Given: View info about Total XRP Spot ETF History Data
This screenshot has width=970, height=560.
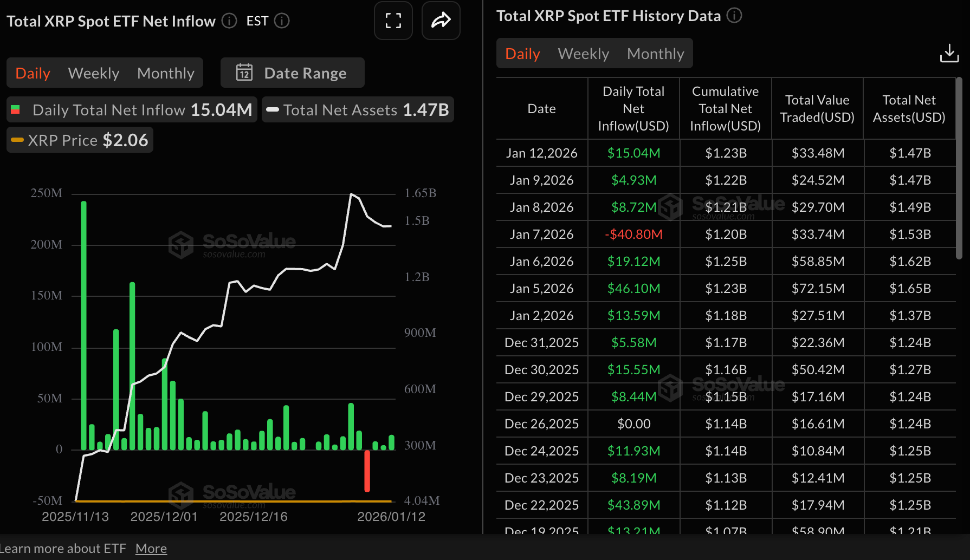Looking at the screenshot, I should (734, 16).
